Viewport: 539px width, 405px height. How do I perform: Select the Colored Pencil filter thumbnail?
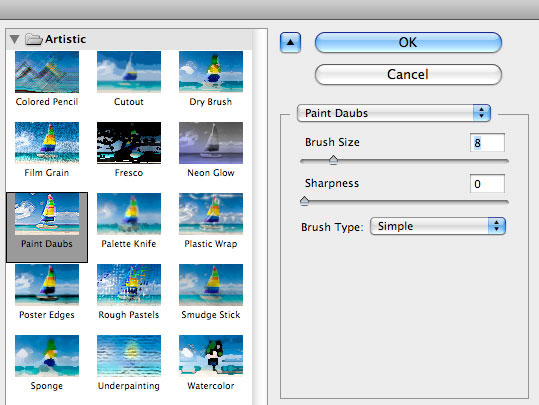coord(47,72)
